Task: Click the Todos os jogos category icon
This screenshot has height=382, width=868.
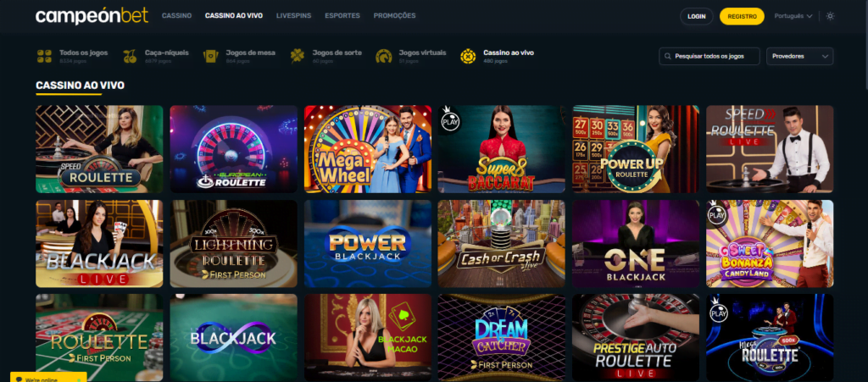Action: pyautogui.click(x=44, y=56)
